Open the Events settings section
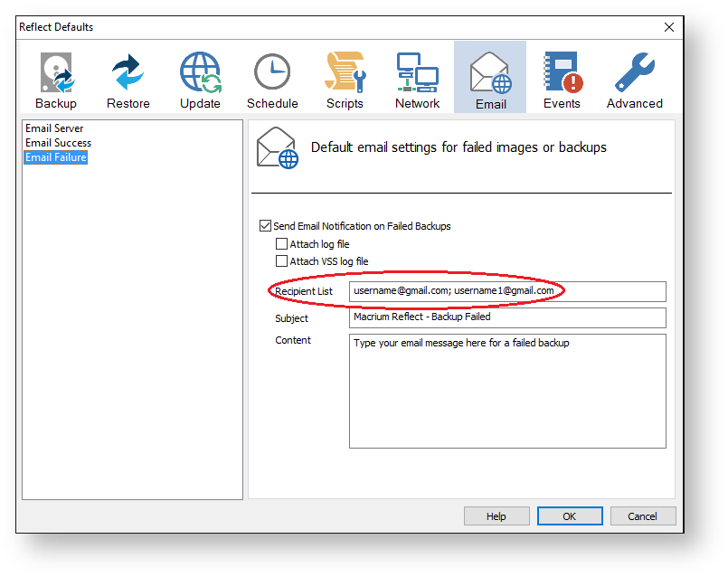This screenshot has width=728, height=577. [562, 79]
